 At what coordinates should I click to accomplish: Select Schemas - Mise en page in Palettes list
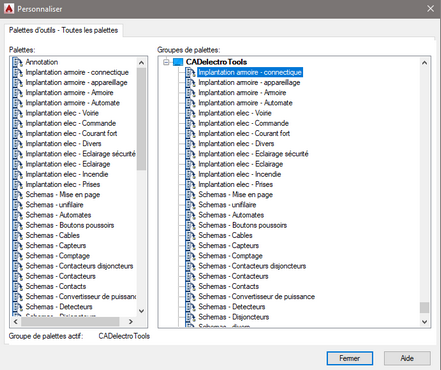pyautogui.click(x=63, y=195)
